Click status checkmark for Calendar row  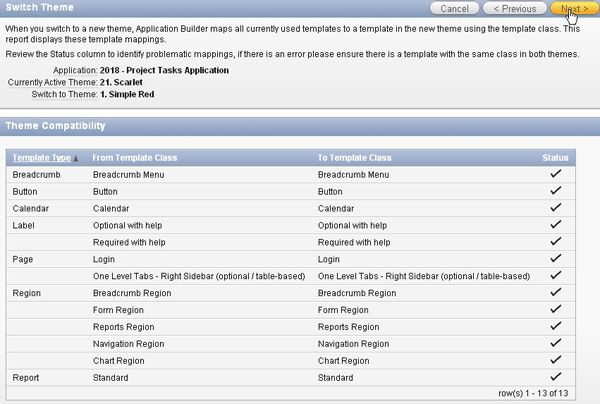coord(555,208)
